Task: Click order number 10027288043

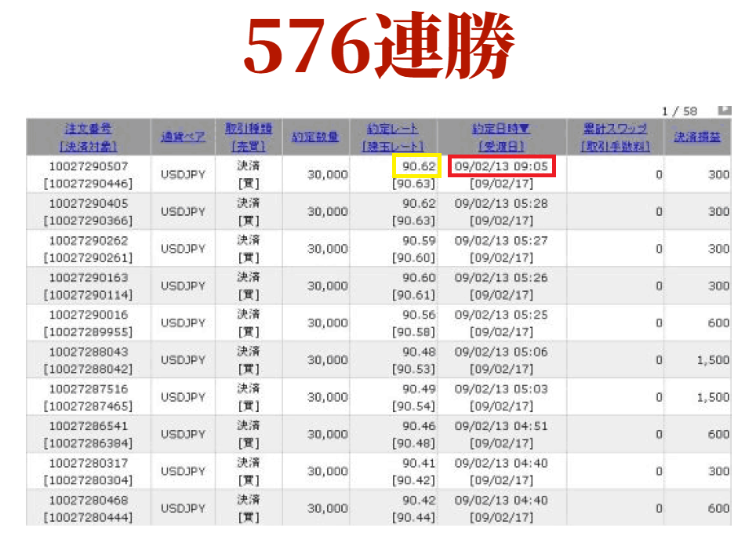Action: point(88,351)
